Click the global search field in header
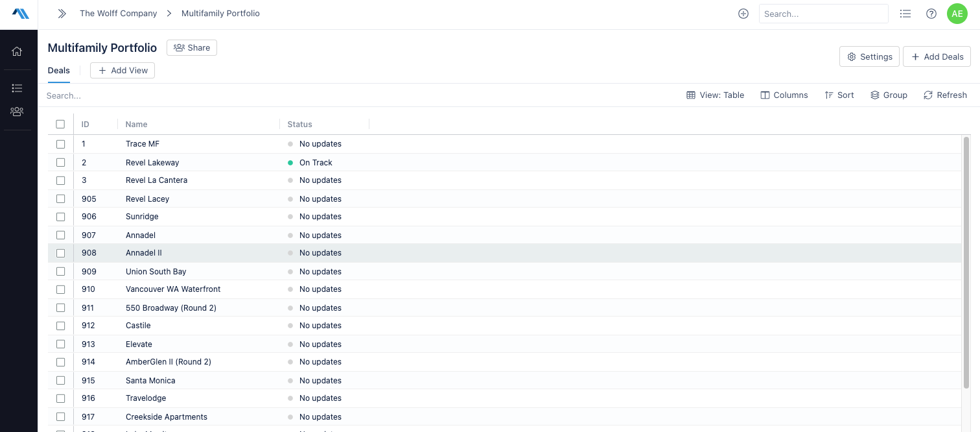This screenshot has width=980, height=432. click(823, 14)
